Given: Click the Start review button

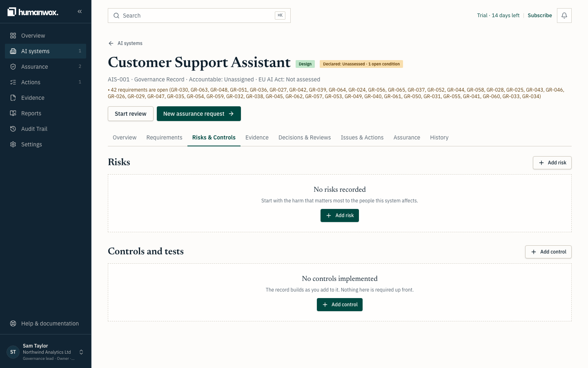Looking at the screenshot, I should coord(131,114).
